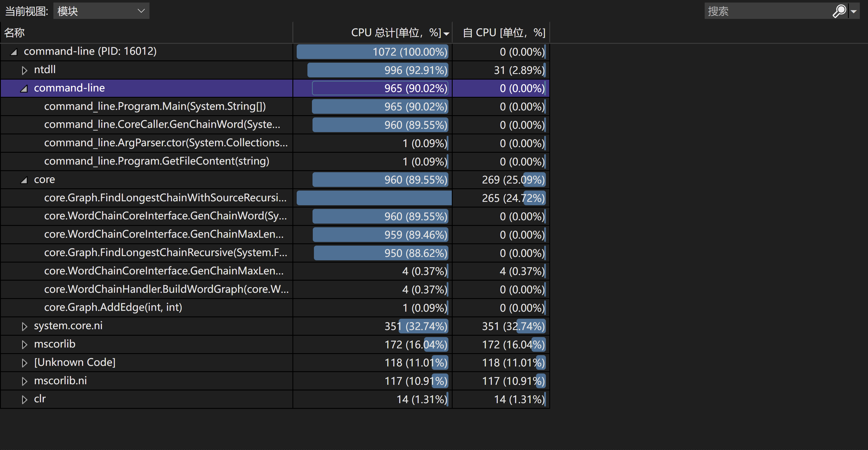Expand the [Unknown Code] node
Image resolution: width=868 pixels, height=450 pixels.
24,363
